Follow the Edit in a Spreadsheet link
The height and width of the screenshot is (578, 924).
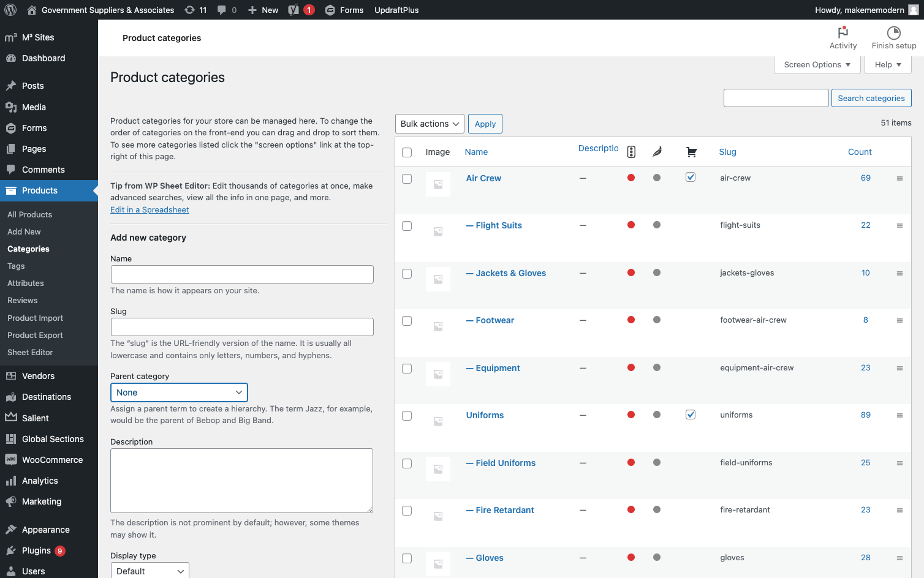[150, 209]
